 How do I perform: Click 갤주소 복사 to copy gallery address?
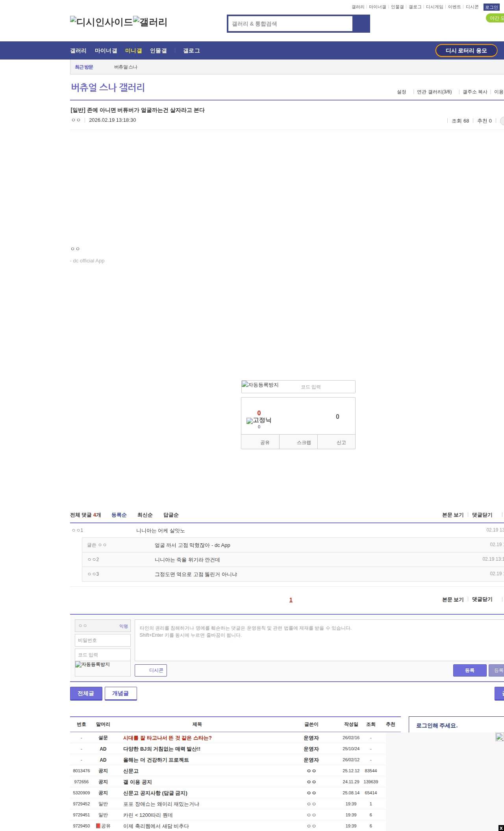pos(475,92)
